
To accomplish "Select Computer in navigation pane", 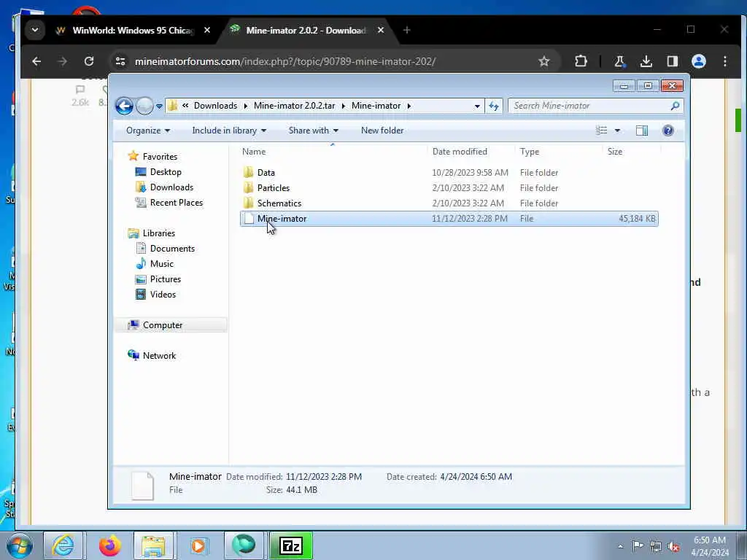I will (163, 325).
